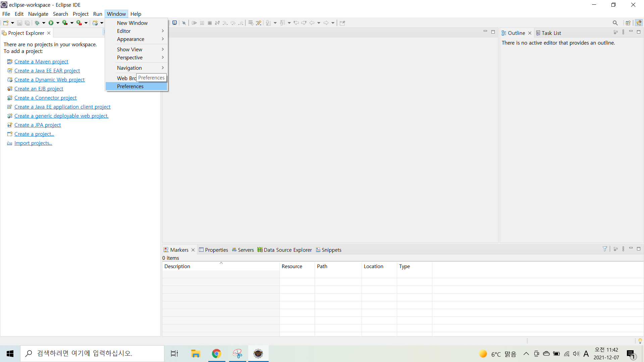Switch to the Servers tab
This screenshot has height=362, width=644.
(x=243, y=250)
